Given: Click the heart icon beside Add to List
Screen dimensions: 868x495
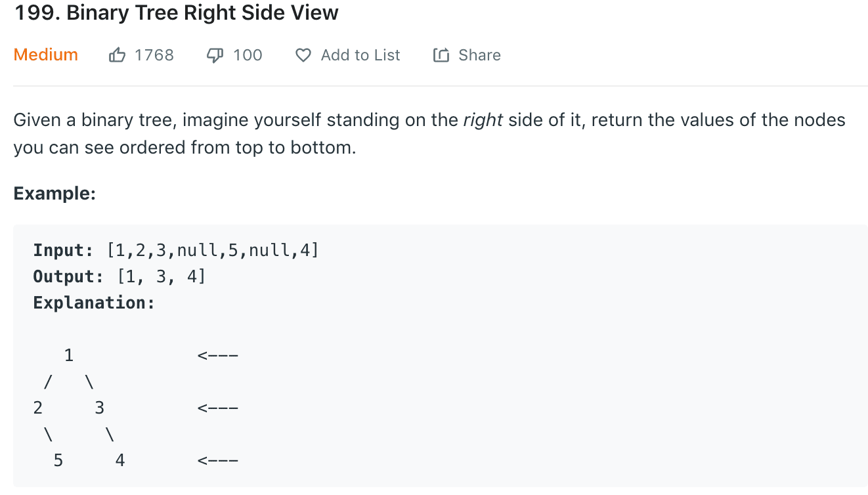Looking at the screenshot, I should click(x=303, y=55).
